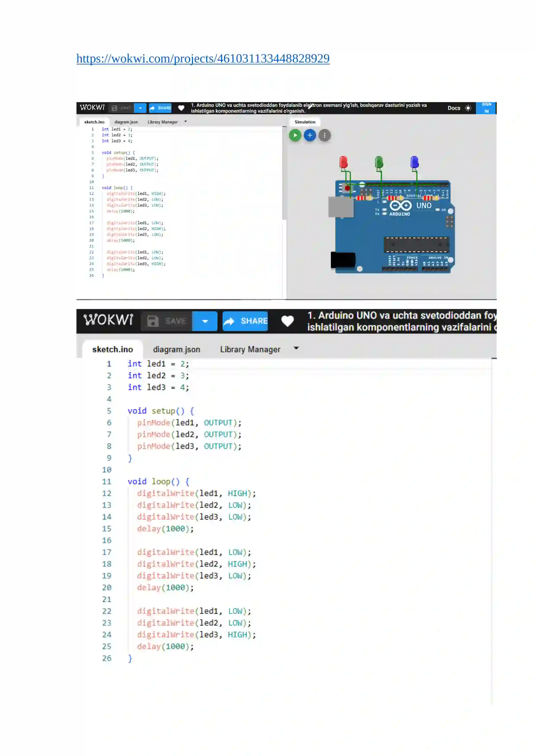Image resolution: width=535 pixels, height=756 pixels.
Task: Open save dropdown arrow in enlarged lower toolbar
Action: pos(205,321)
